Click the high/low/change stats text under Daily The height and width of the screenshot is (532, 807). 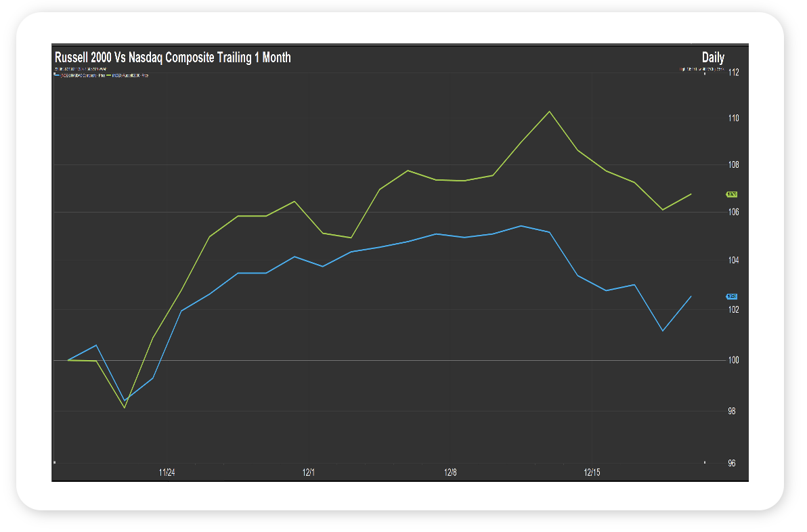(702, 68)
